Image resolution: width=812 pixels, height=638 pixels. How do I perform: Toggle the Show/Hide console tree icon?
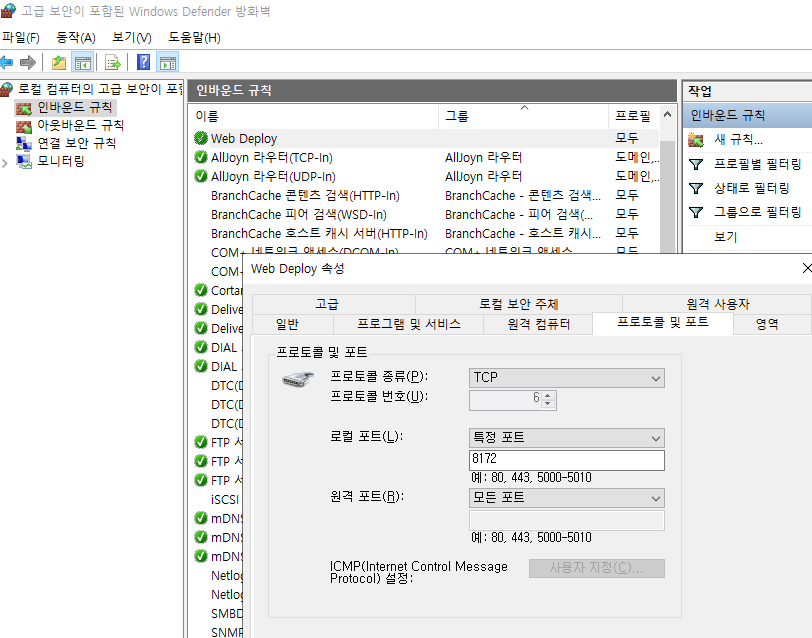pyautogui.click(x=82, y=63)
